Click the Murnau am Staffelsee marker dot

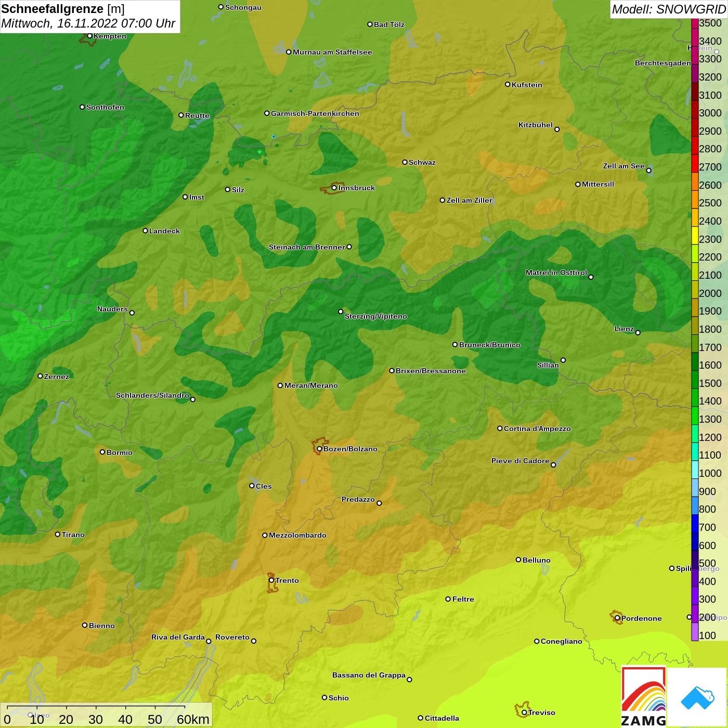point(289,52)
